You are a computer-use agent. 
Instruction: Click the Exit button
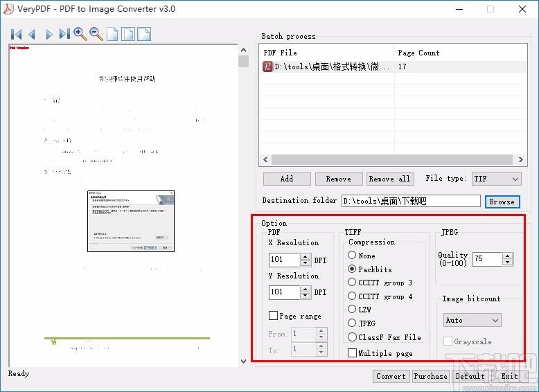pyautogui.click(x=509, y=376)
